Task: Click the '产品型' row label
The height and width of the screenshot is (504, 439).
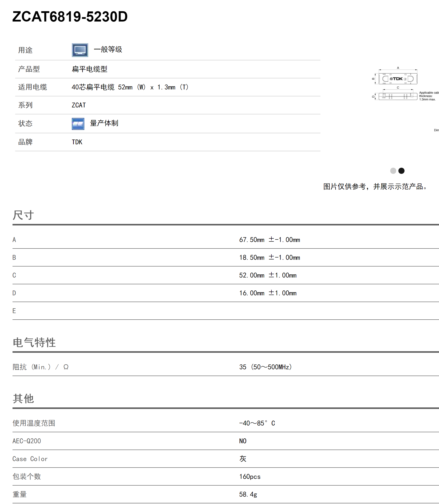Action: pyautogui.click(x=29, y=69)
